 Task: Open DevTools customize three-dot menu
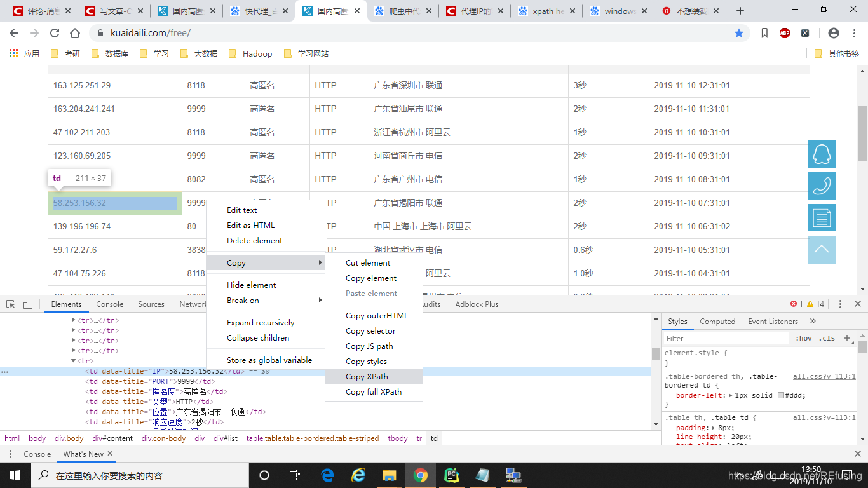point(840,304)
